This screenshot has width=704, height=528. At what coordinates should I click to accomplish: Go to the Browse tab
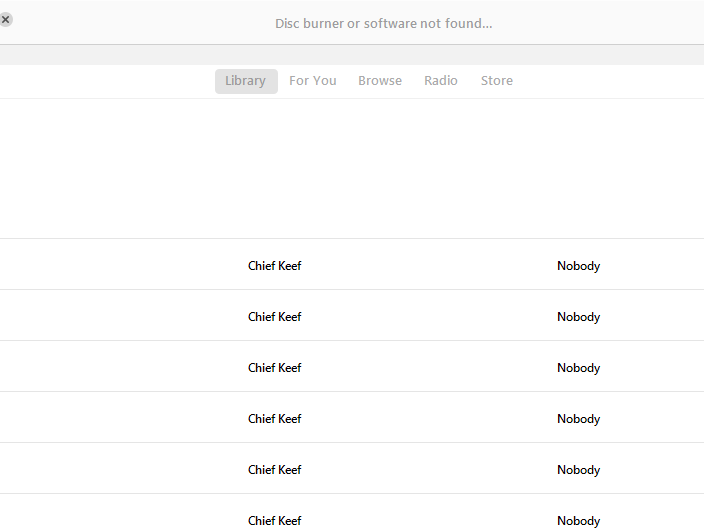pos(380,81)
